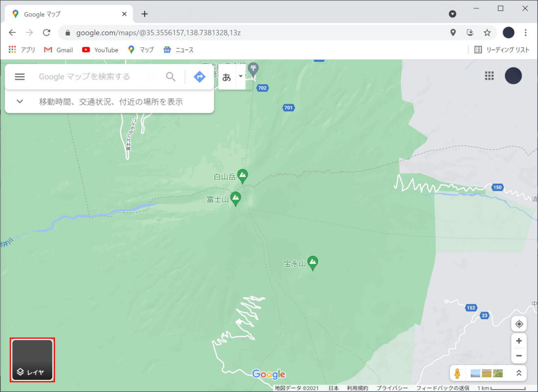
Task: Go forward in browser history
Action: point(29,32)
